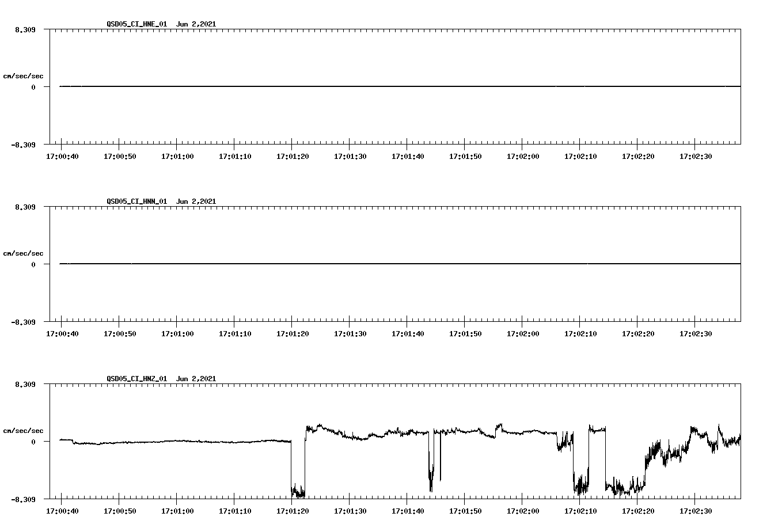Click the Jun 2,2021 date on the HNE plot

point(196,24)
